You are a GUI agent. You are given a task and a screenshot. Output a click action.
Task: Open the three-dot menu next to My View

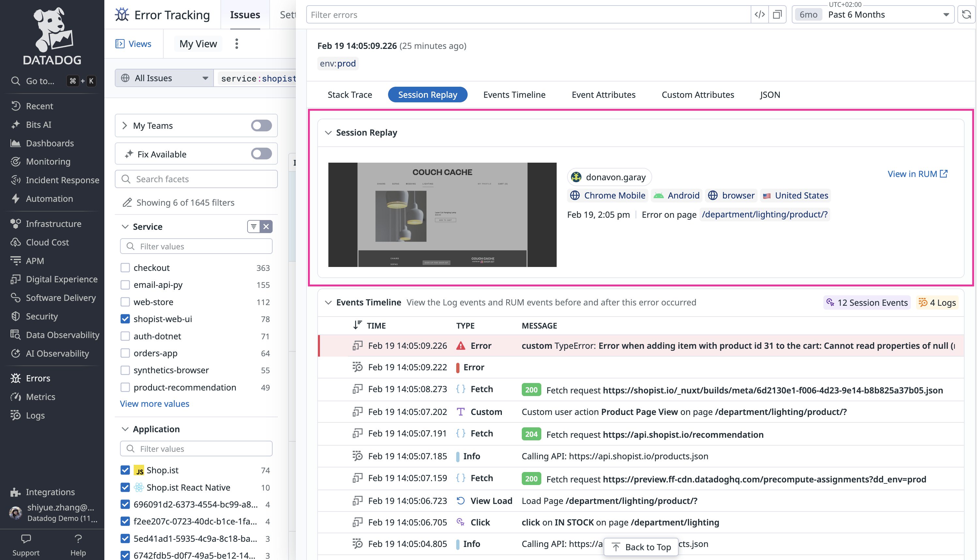[x=237, y=44]
